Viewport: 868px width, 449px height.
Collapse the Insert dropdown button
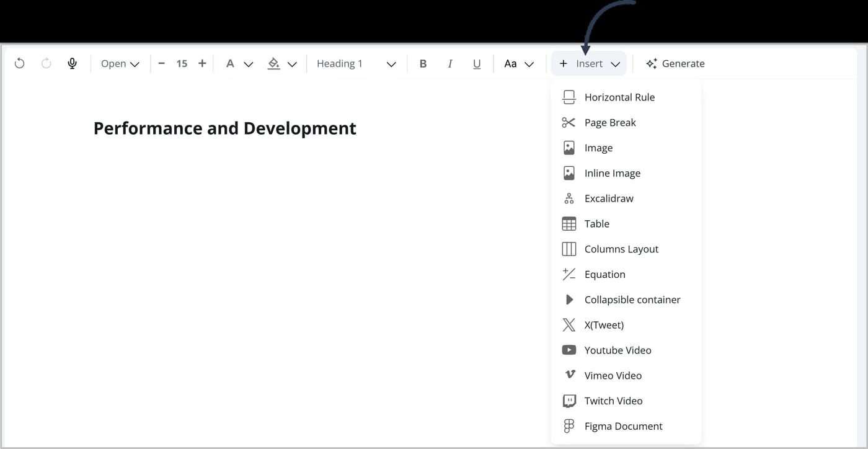589,63
